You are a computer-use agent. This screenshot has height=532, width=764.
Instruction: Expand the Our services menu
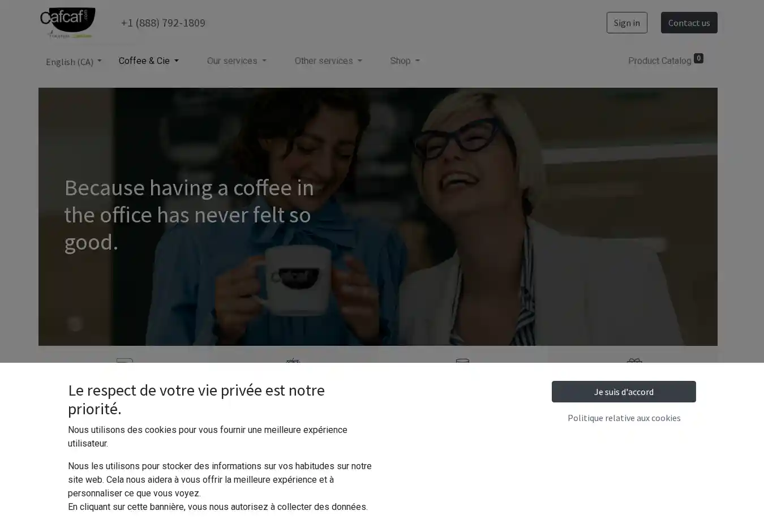[237, 61]
